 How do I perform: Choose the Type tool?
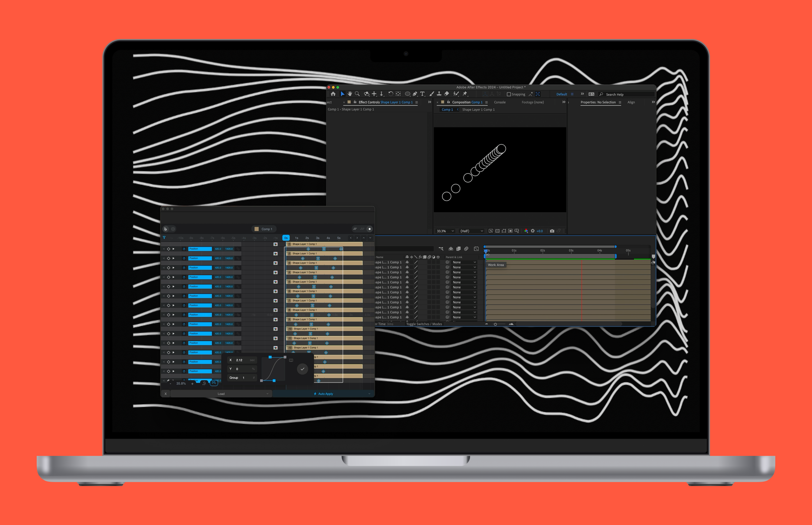pyautogui.click(x=423, y=94)
